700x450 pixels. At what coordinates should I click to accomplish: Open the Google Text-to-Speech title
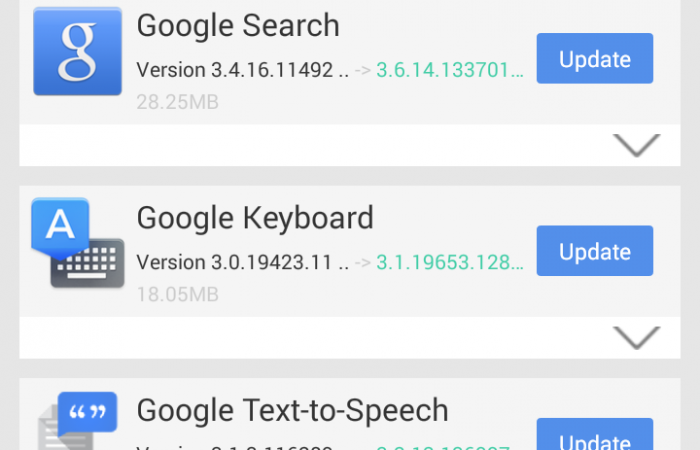tap(292, 409)
